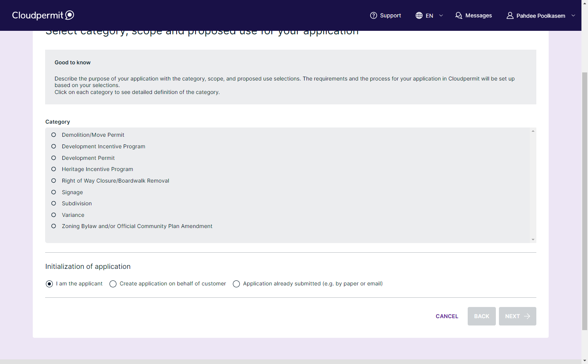The height and width of the screenshot is (364, 588).
Task: Click the Cloudpermit logo
Action: click(x=43, y=15)
